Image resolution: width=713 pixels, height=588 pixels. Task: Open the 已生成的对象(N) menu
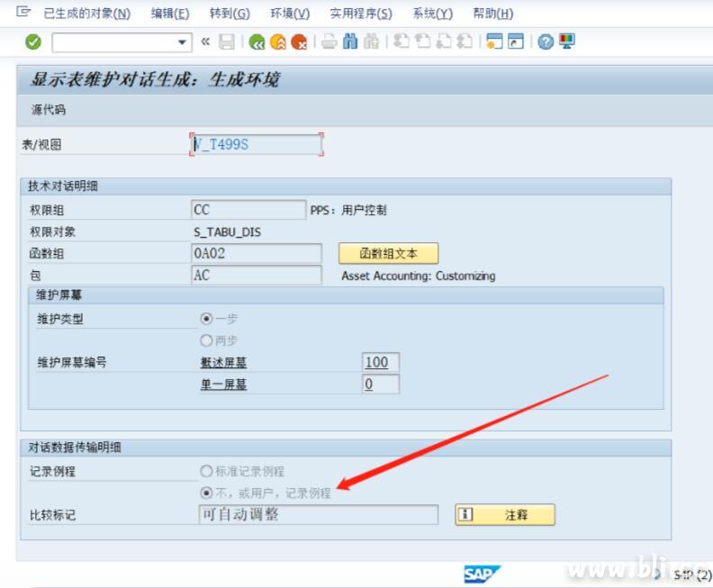[x=86, y=14]
